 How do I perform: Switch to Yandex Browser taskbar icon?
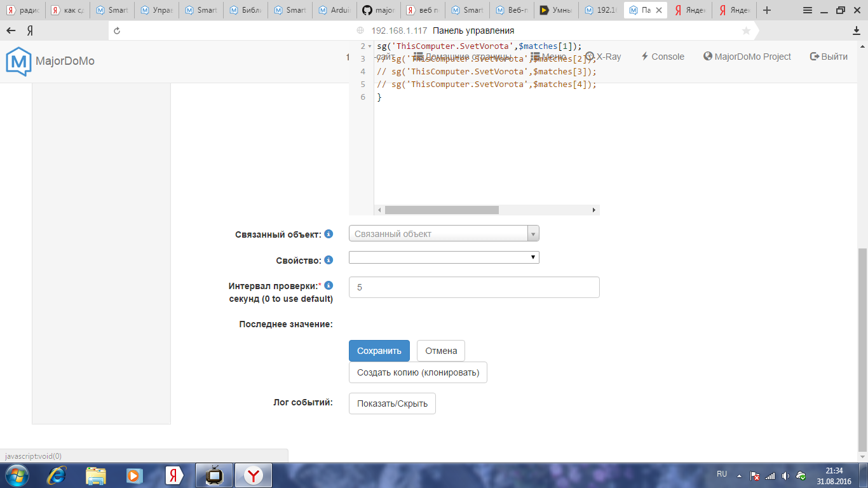point(254,475)
